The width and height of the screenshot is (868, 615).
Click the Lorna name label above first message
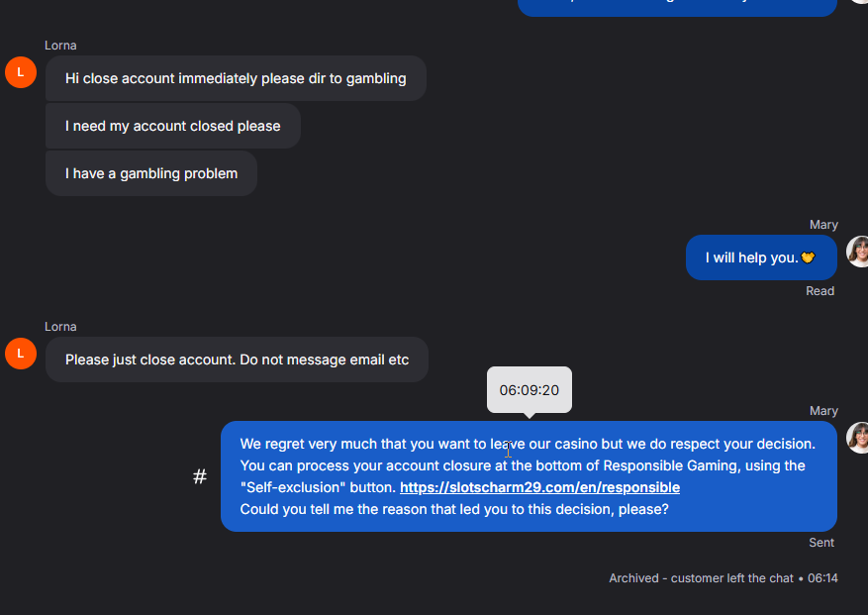(60, 46)
